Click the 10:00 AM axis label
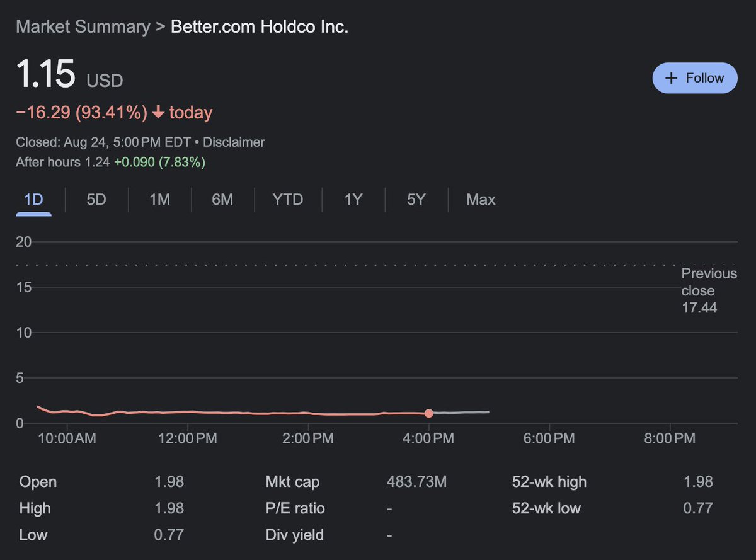Image resolution: width=756 pixels, height=560 pixels. click(67, 438)
